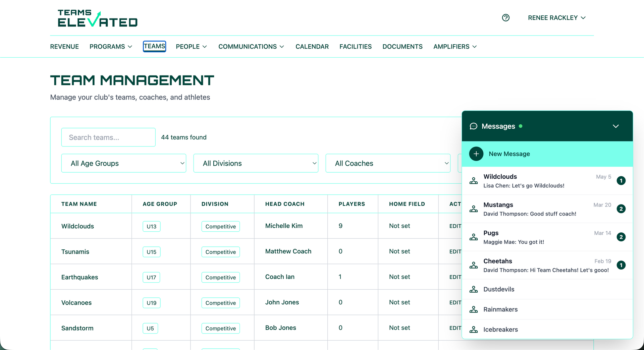644x350 pixels.
Task: Click the Sandstorm team name
Action: [x=77, y=328]
